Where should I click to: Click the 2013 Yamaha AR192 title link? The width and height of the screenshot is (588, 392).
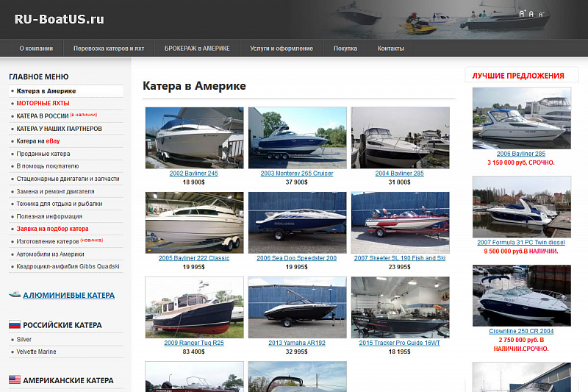[x=297, y=343]
